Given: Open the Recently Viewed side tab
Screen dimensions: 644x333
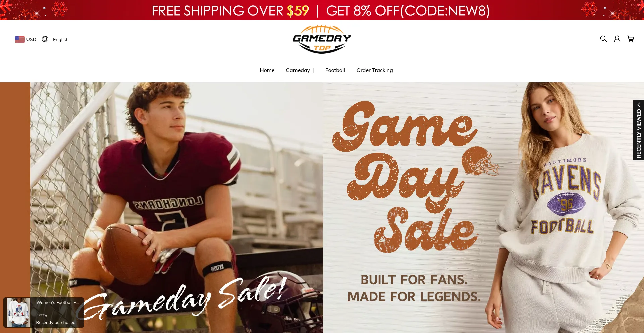Looking at the screenshot, I should tap(639, 130).
